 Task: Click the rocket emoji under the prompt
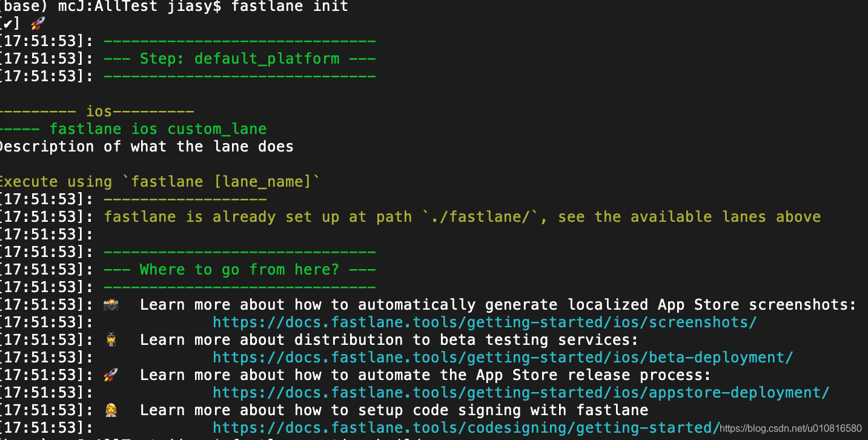(38, 24)
